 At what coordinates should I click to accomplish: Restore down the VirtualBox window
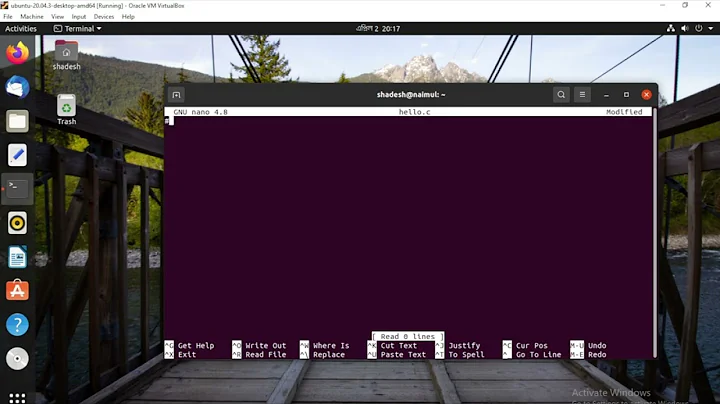pos(685,5)
